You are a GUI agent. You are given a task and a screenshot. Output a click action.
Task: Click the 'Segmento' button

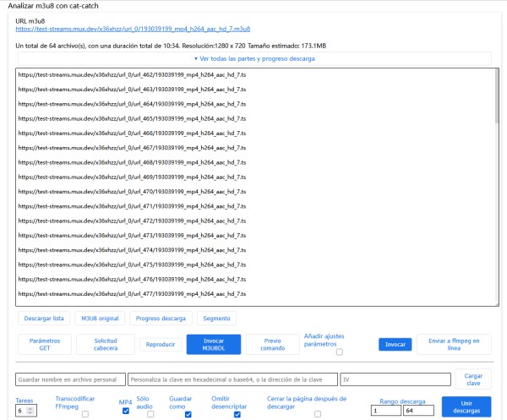click(x=216, y=319)
